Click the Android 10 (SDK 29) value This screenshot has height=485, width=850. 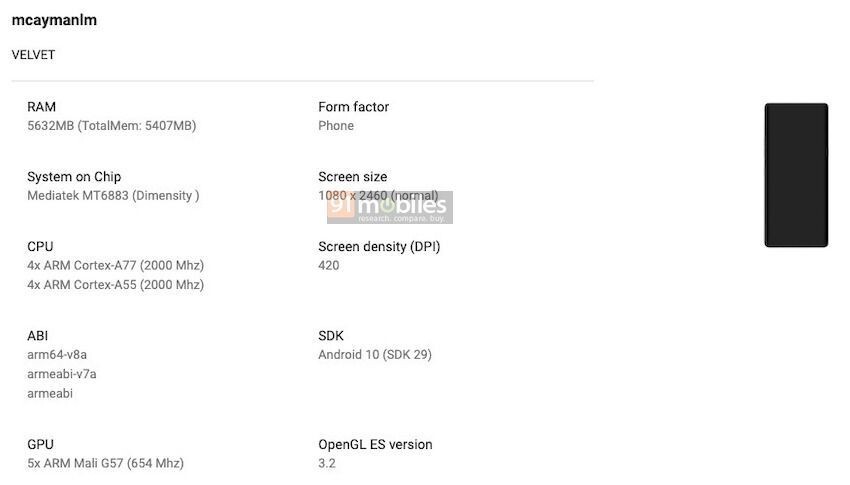click(375, 355)
